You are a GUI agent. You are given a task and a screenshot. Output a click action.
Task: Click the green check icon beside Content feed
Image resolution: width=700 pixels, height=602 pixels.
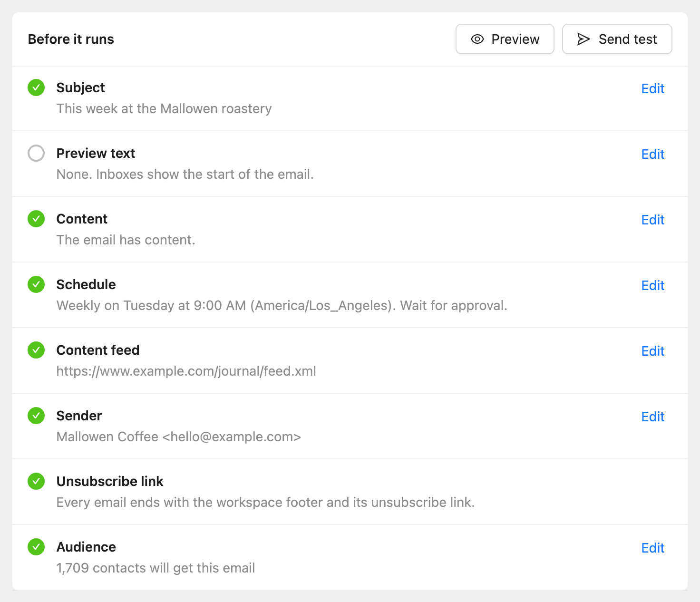[x=36, y=350]
